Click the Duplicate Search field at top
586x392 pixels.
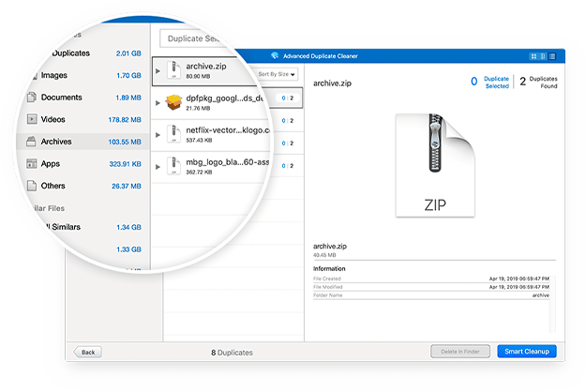(x=194, y=38)
